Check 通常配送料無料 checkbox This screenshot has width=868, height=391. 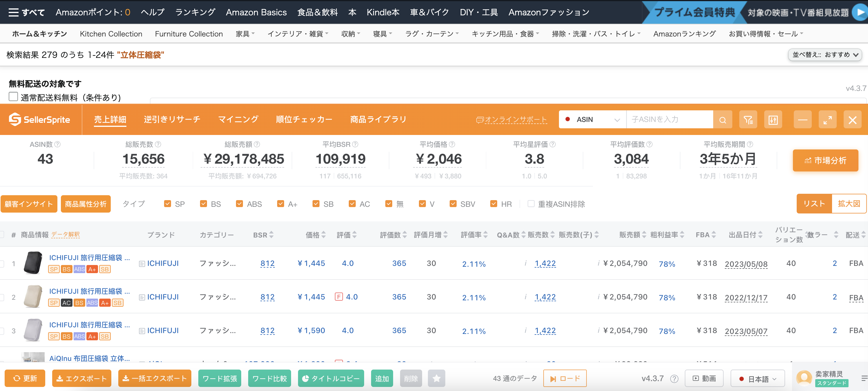pos(13,96)
